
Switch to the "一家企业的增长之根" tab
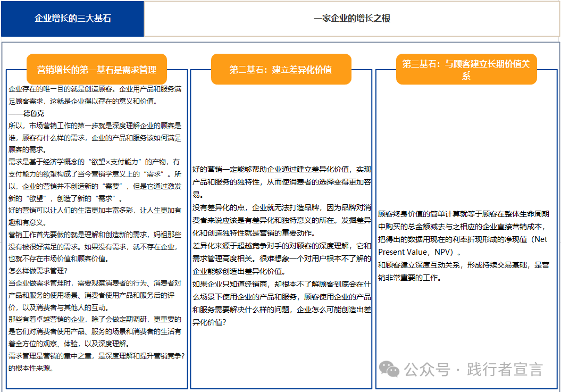pos(351,19)
